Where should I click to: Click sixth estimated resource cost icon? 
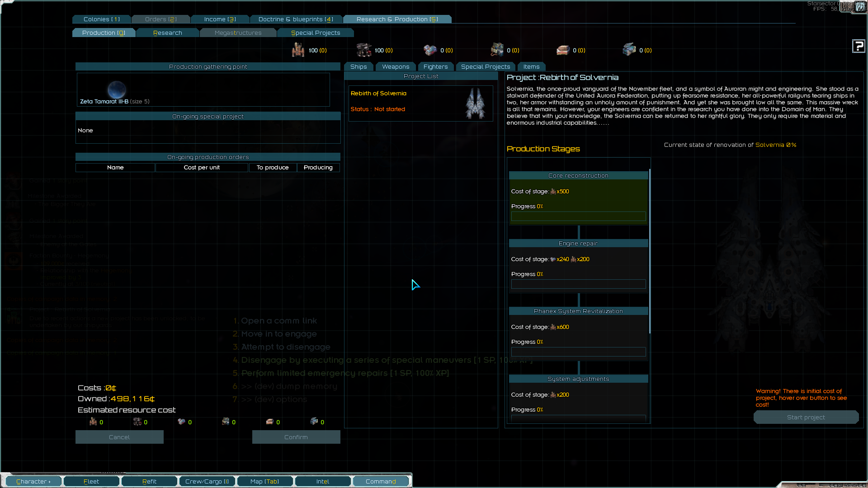314,422
